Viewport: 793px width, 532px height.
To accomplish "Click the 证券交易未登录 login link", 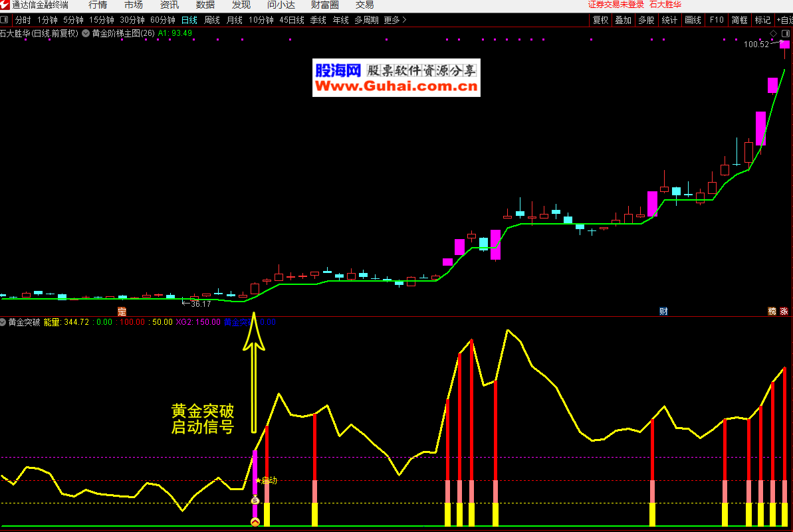I will pos(616,5).
